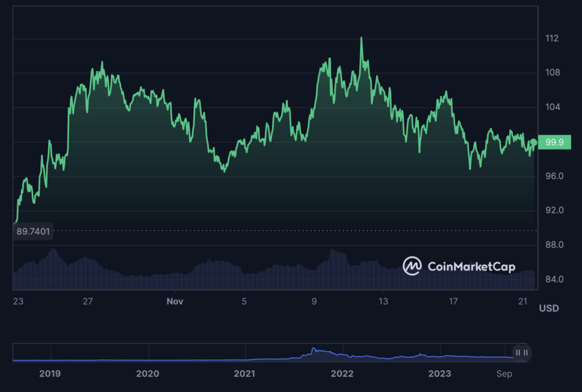Click the 17 date label on the x-axis
Image resolution: width=582 pixels, height=392 pixels.
coord(453,301)
